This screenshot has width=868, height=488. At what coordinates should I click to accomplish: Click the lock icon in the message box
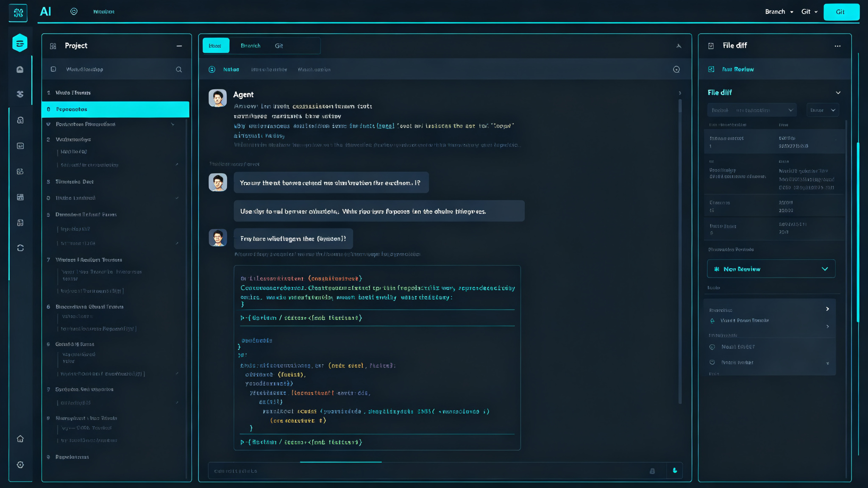[x=652, y=471]
